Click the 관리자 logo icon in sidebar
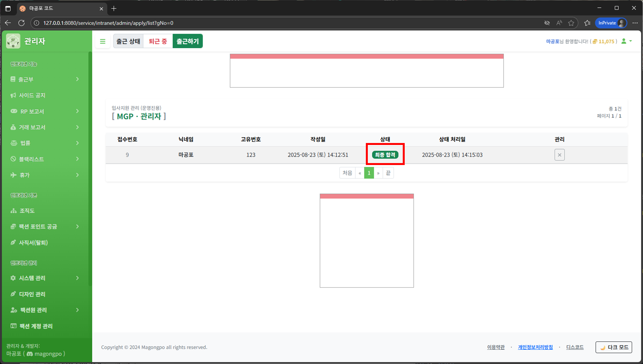The width and height of the screenshot is (643, 364). click(13, 41)
